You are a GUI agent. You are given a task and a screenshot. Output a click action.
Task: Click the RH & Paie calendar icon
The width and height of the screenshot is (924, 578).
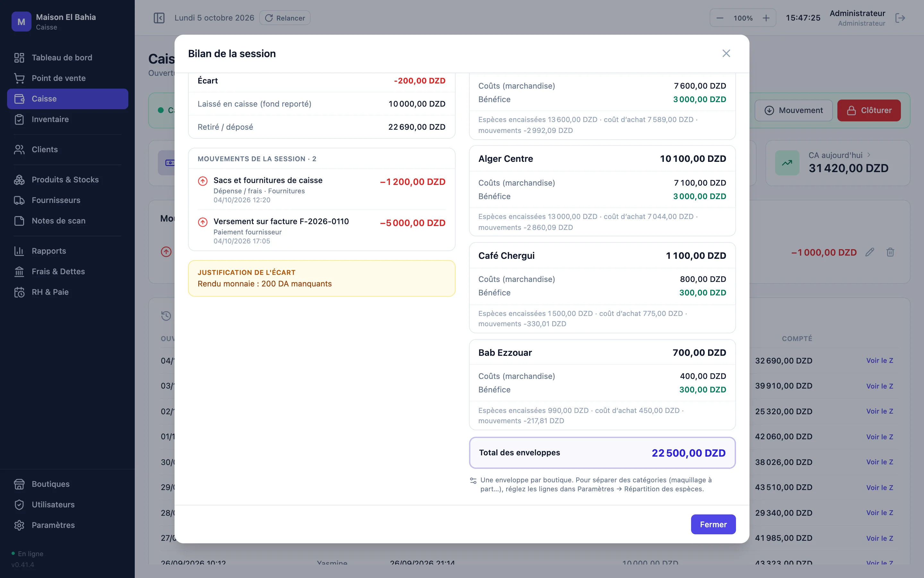click(19, 293)
